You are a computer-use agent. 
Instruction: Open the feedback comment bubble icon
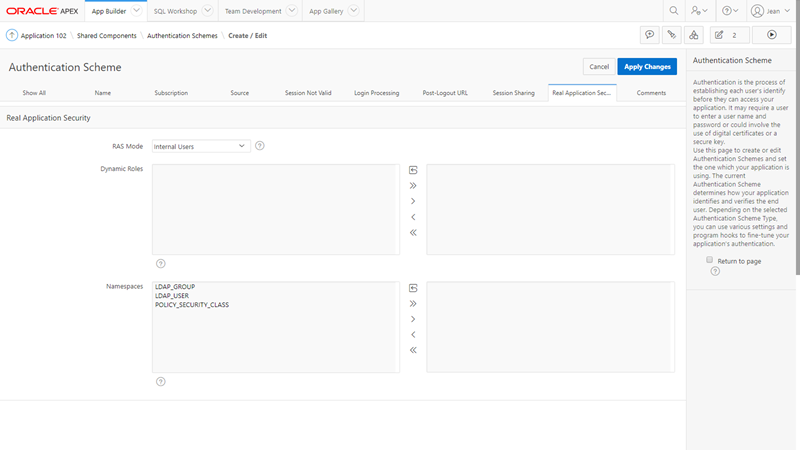pyautogui.click(x=649, y=35)
